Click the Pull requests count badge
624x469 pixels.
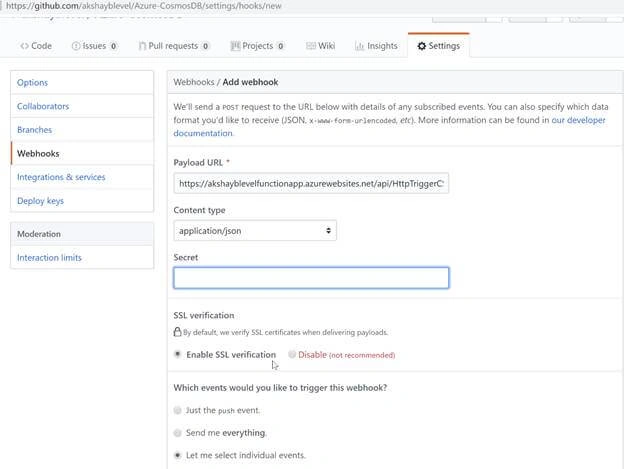205,46
